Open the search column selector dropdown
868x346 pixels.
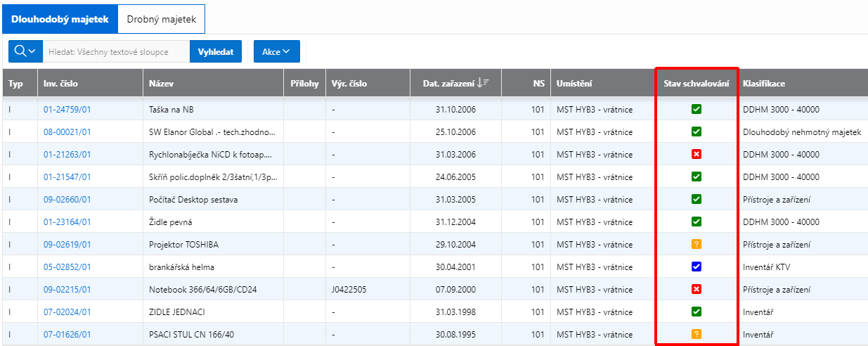tap(25, 51)
